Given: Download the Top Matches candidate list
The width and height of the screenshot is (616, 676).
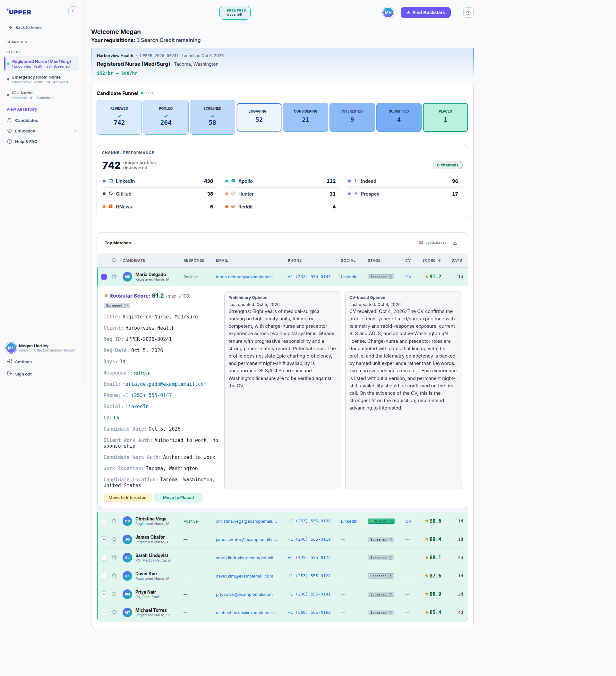Looking at the screenshot, I should [x=455, y=243].
